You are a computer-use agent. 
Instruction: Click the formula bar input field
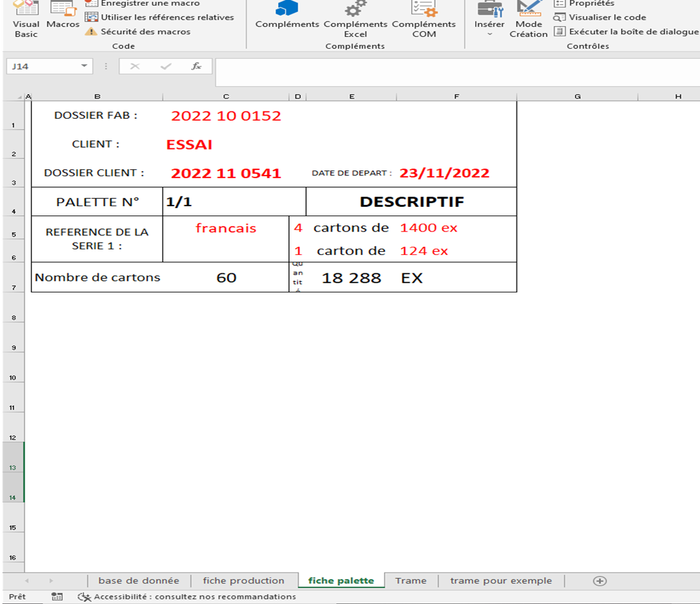click(x=456, y=72)
